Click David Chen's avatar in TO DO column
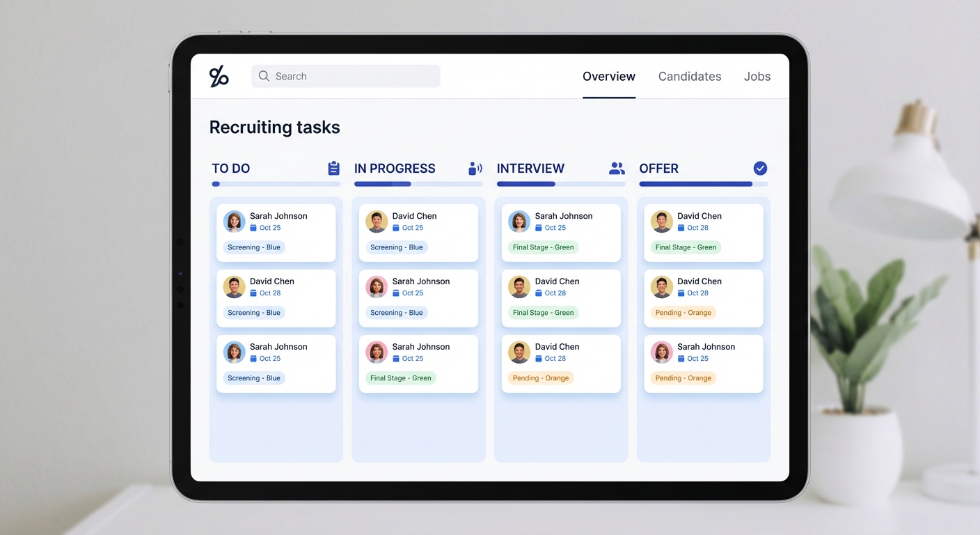 (234, 287)
